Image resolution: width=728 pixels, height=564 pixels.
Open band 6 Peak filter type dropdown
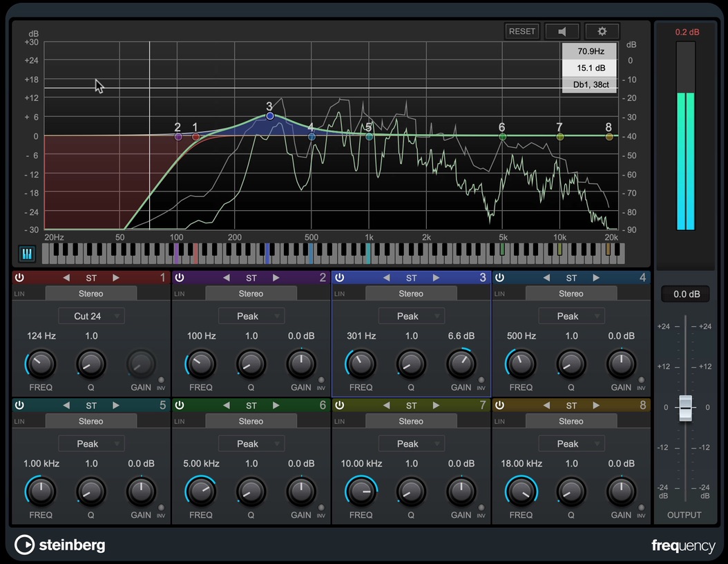pos(251,444)
